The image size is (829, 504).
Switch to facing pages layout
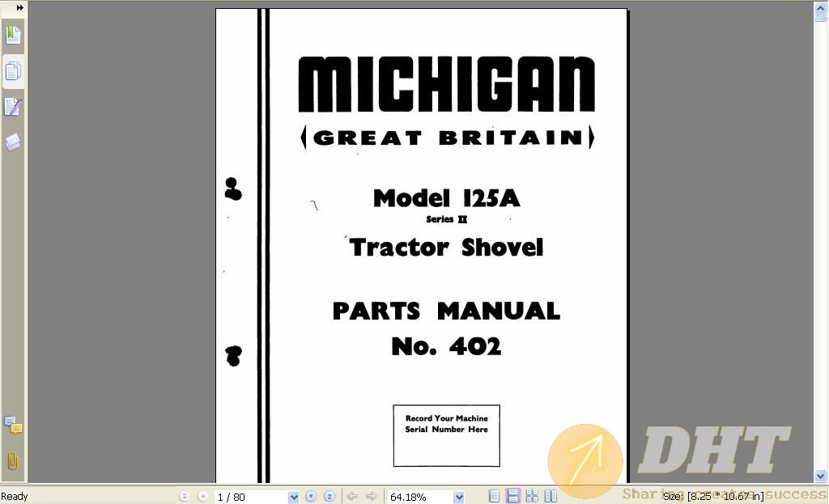click(x=551, y=496)
